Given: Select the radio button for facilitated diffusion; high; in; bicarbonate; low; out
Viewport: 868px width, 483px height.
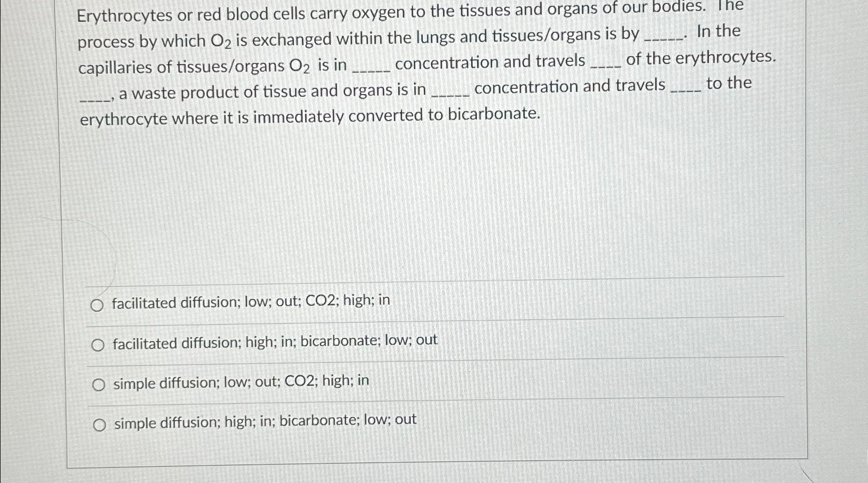Looking at the screenshot, I should 98,345.
